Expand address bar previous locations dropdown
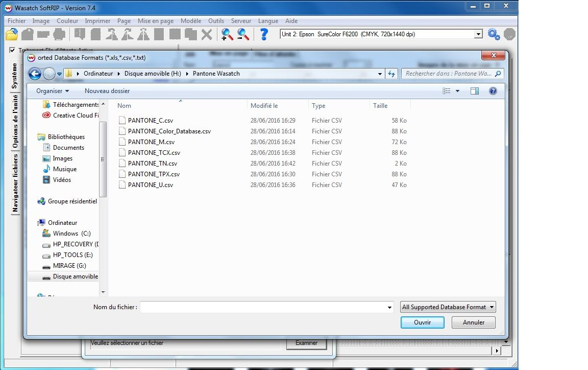Image resolution: width=588 pixels, height=370 pixels. 380,74
